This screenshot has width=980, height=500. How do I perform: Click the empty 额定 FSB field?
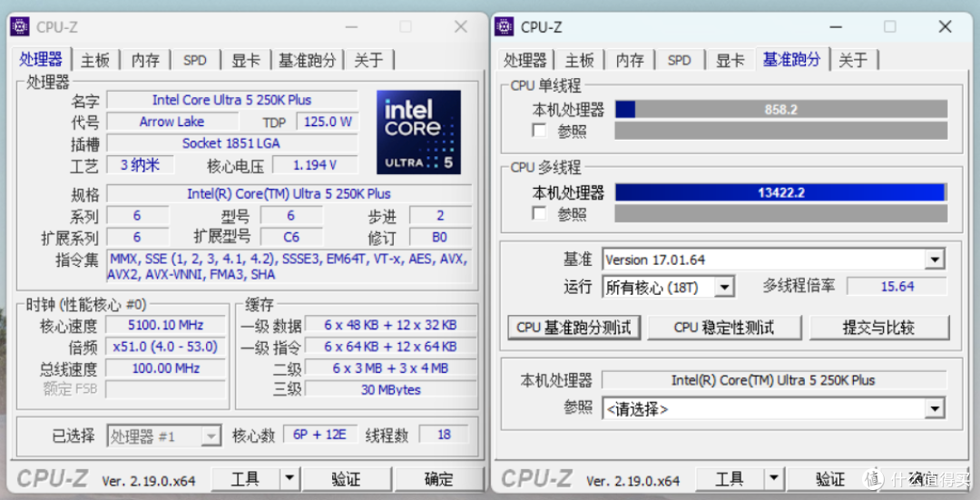pyautogui.click(x=166, y=389)
